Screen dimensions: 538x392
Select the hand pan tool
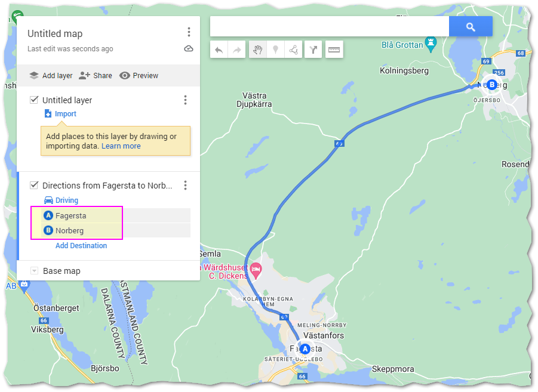coord(258,50)
